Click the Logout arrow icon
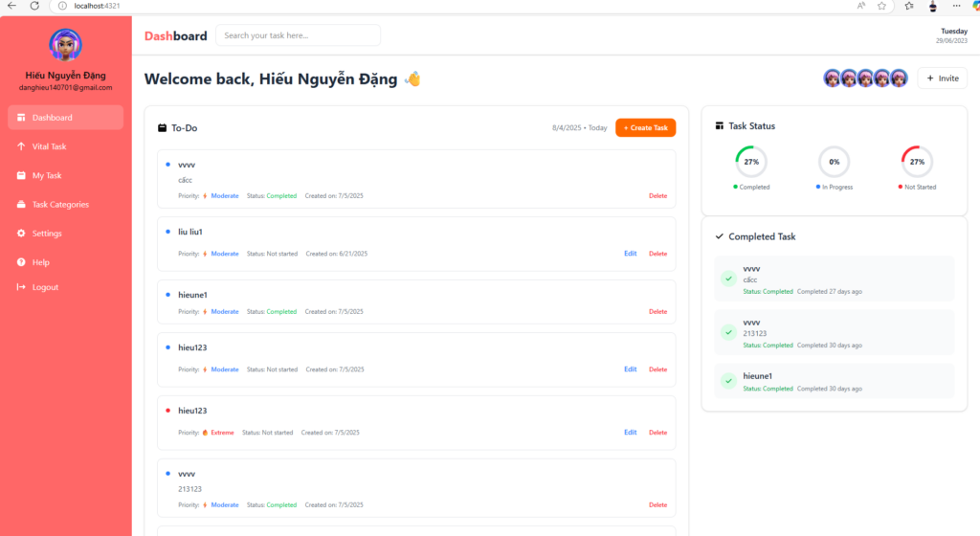This screenshot has width=980, height=536. coord(22,287)
